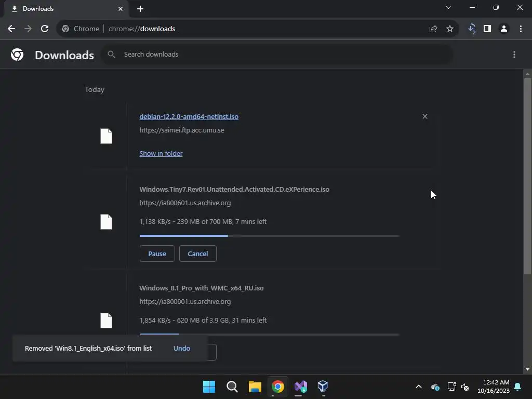The width and height of the screenshot is (532, 399).
Task: Toggle the Chrome side panel
Action: pos(487,29)
